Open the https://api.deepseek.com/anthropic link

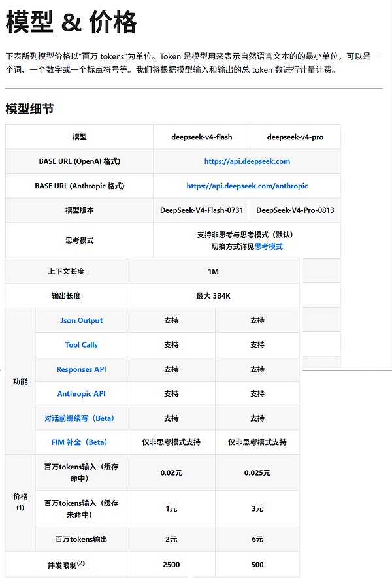tap(247, 186)
